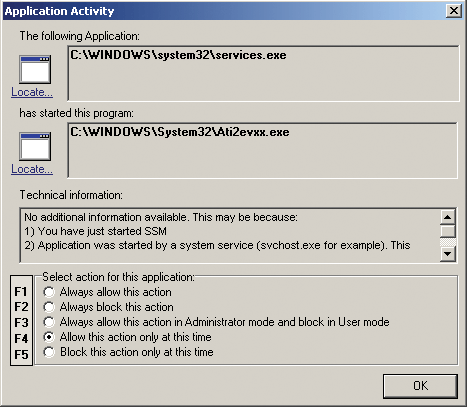Click inside the Technical information text box
The height and width of the screenshot is (407, 467).
pos(230,235)
